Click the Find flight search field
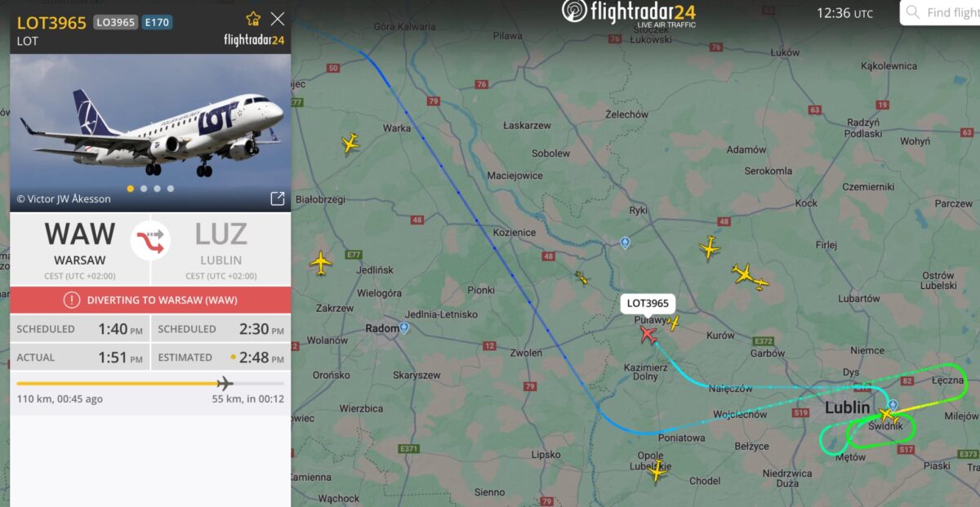980x507 pixels. tap(941, 13)
